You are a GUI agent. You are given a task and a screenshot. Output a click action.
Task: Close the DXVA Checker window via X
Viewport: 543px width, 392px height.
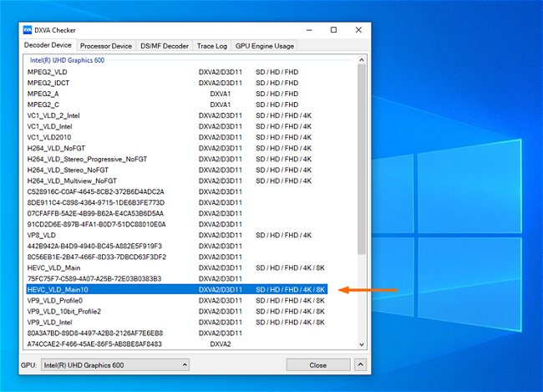(x=358, y=30)
